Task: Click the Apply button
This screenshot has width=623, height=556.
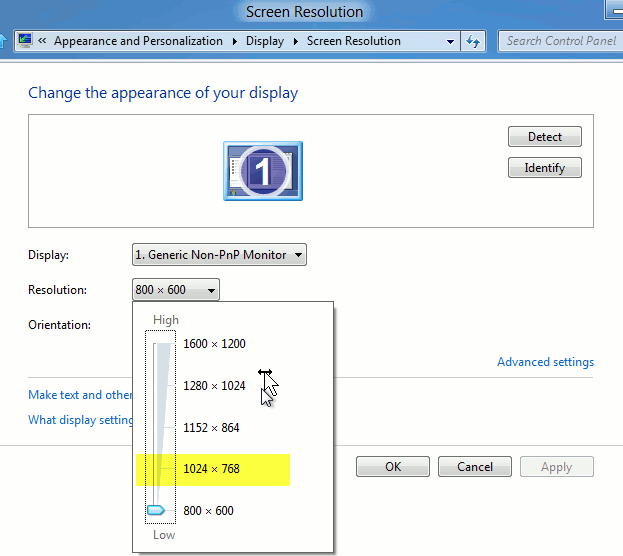Action: pyautogui.click(x=557, y=467)
